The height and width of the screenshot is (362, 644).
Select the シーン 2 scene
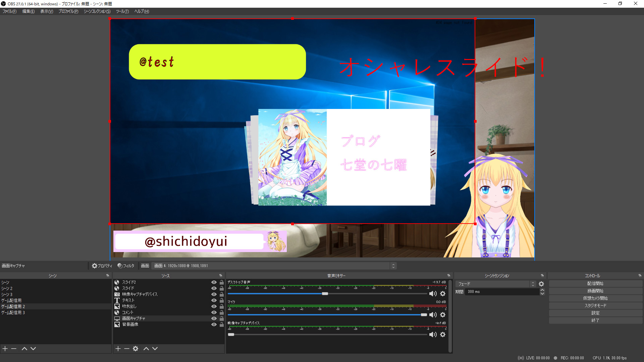click(x=56, y=289)
